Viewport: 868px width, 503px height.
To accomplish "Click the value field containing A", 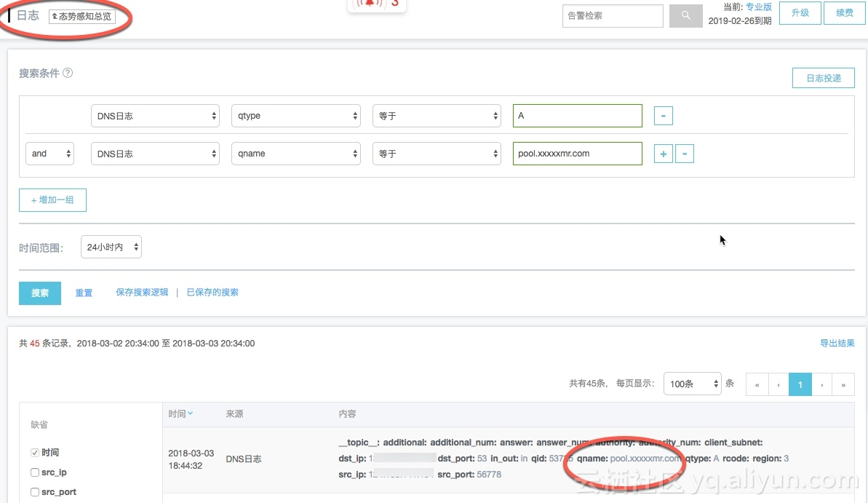I will click(x=578, y=116).
